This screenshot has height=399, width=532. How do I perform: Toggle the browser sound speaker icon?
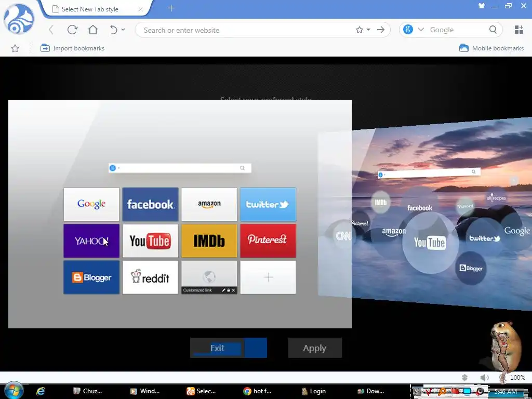pyautogui.click(x=485, y=377)
